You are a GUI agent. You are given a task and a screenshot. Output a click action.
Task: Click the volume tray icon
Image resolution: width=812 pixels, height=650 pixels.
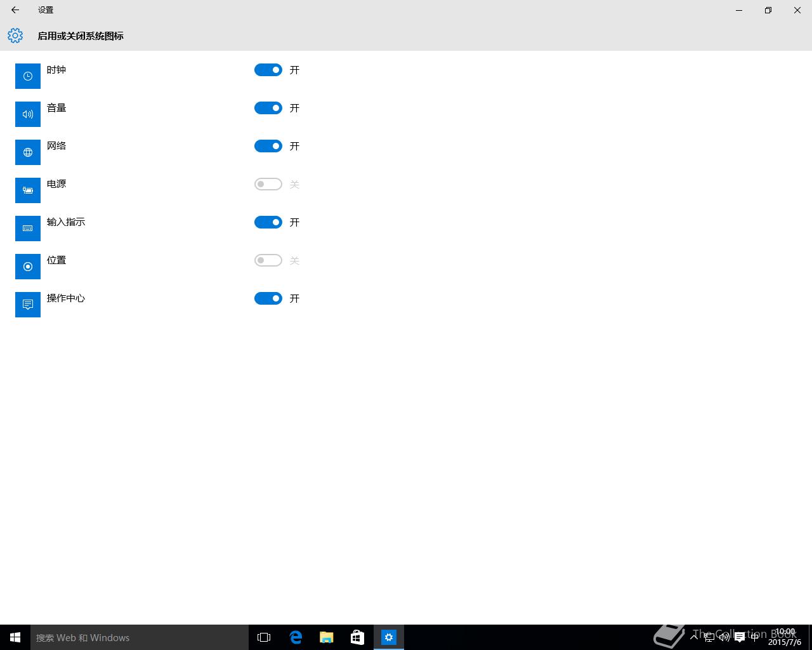(724, 637)
